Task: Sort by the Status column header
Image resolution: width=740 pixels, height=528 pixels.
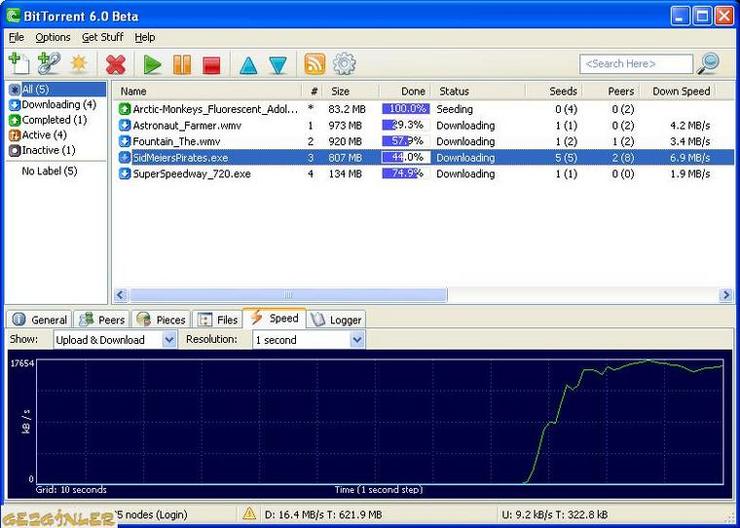Action: [479, 91]
